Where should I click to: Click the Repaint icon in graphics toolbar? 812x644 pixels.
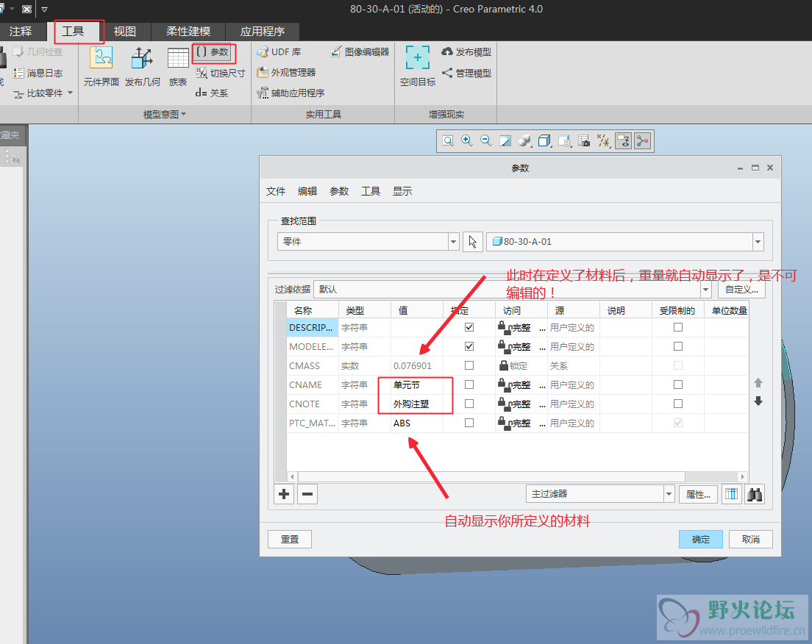coord(505,141)
